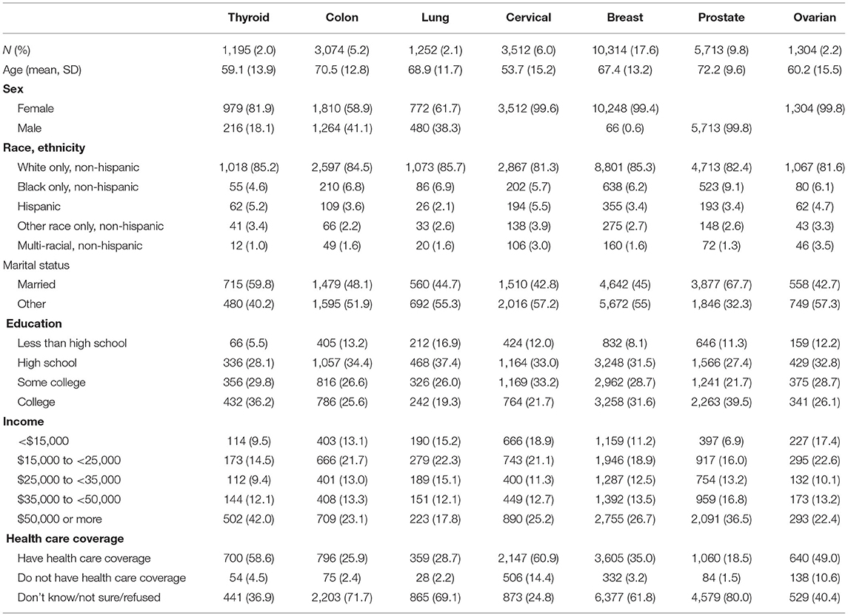Screen dimensions: 848x616
Task: Select the Lung column header
Action: tap(435, 17)
